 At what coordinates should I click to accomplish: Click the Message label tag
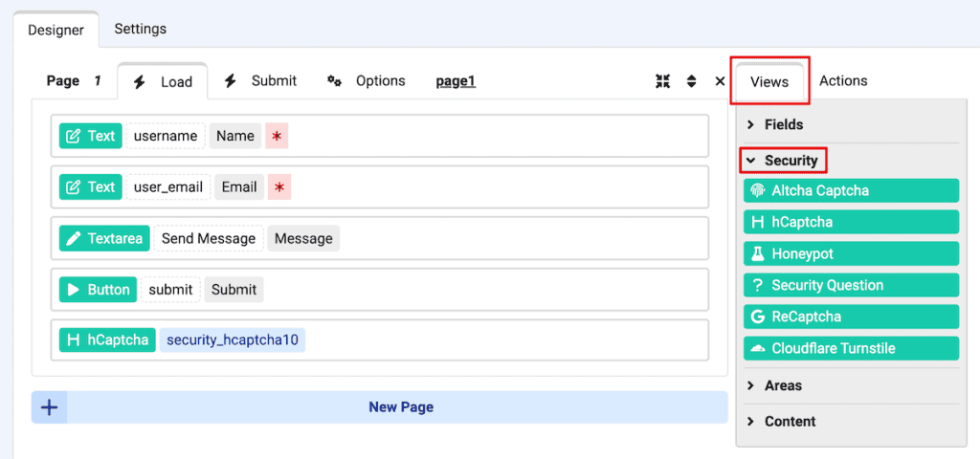(x=303, y=238)
